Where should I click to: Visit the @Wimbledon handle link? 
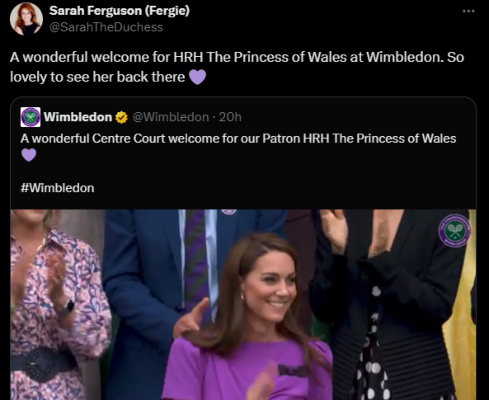(x=171, y=117)
